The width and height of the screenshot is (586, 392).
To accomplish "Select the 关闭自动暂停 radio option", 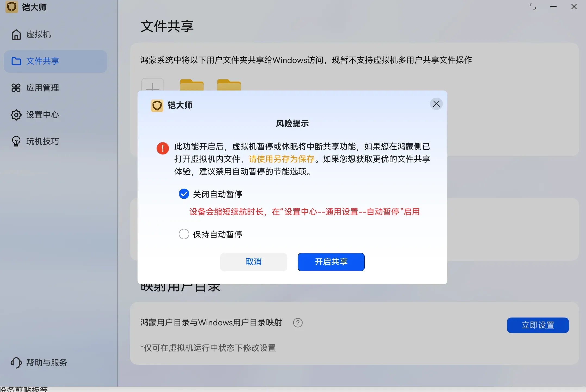I will tap(184, 194).
